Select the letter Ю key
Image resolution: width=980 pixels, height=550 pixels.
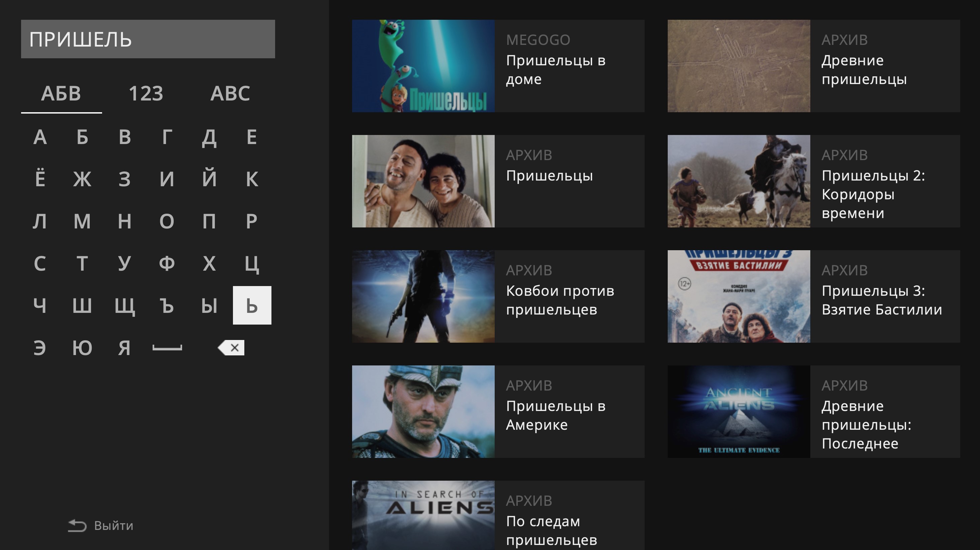[82, 347]
